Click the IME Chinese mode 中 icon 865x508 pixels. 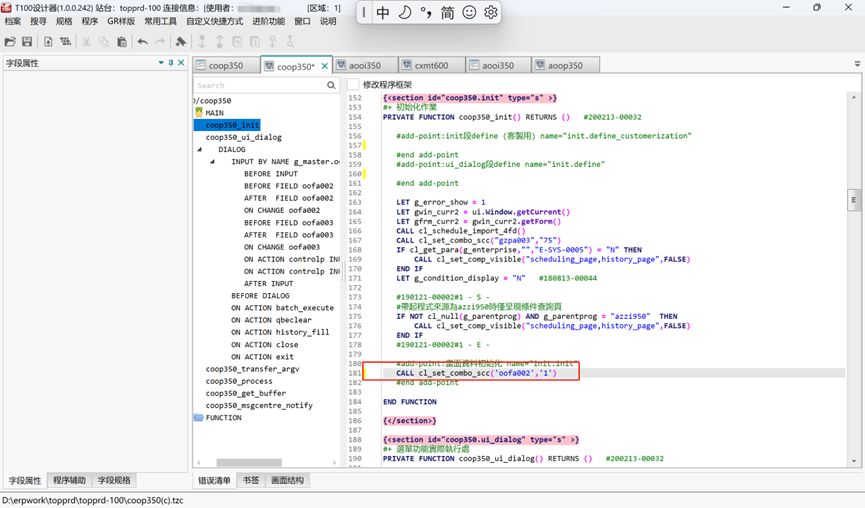[383, 13]
